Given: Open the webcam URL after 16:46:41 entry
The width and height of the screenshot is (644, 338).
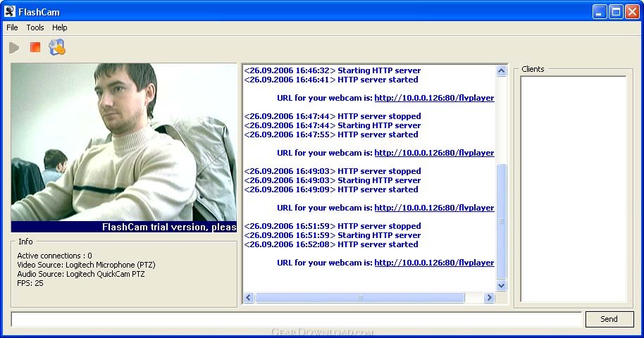Looking at the screenshot, I should click(434, 98).
